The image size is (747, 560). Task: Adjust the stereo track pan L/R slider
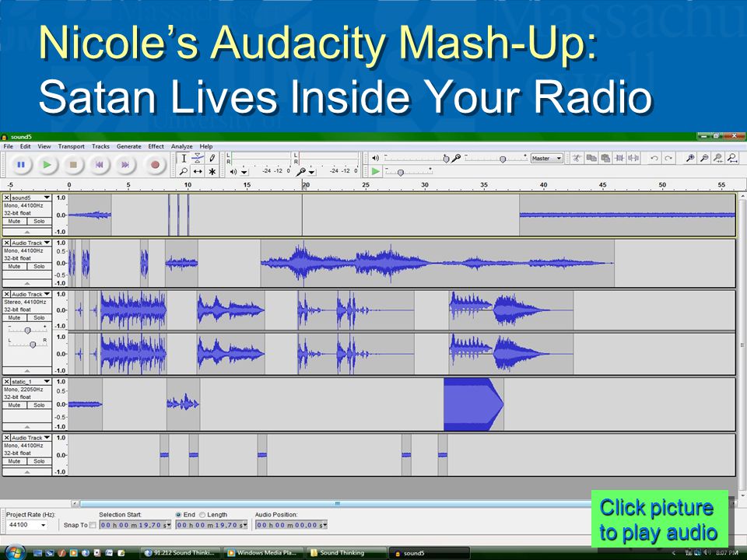[33, 345]
